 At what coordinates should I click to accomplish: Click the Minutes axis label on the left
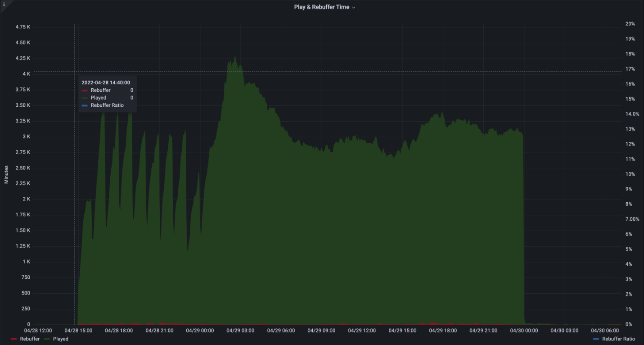(x=6, y=175)
